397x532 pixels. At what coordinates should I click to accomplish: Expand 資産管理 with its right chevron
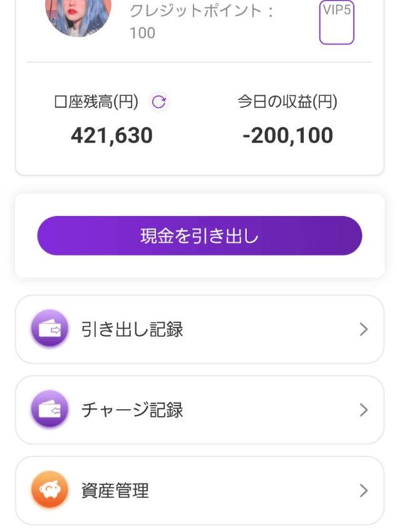(364, 490)
